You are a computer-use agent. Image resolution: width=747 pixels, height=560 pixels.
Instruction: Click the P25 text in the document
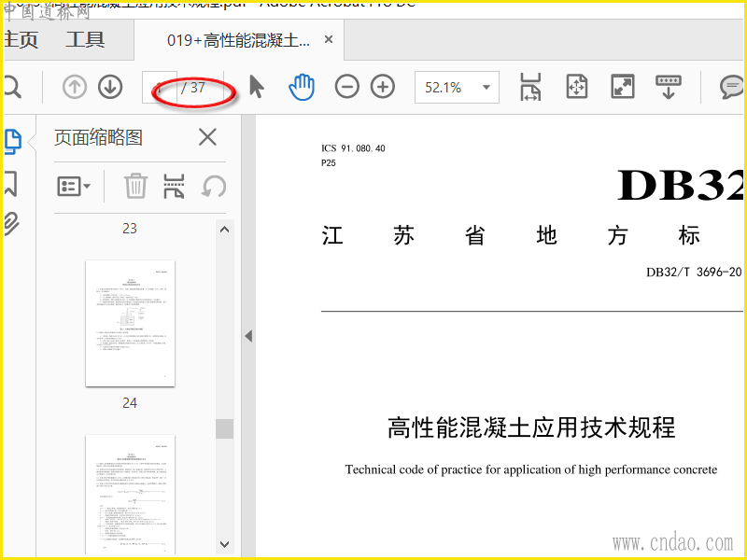(x=329, y=162)
